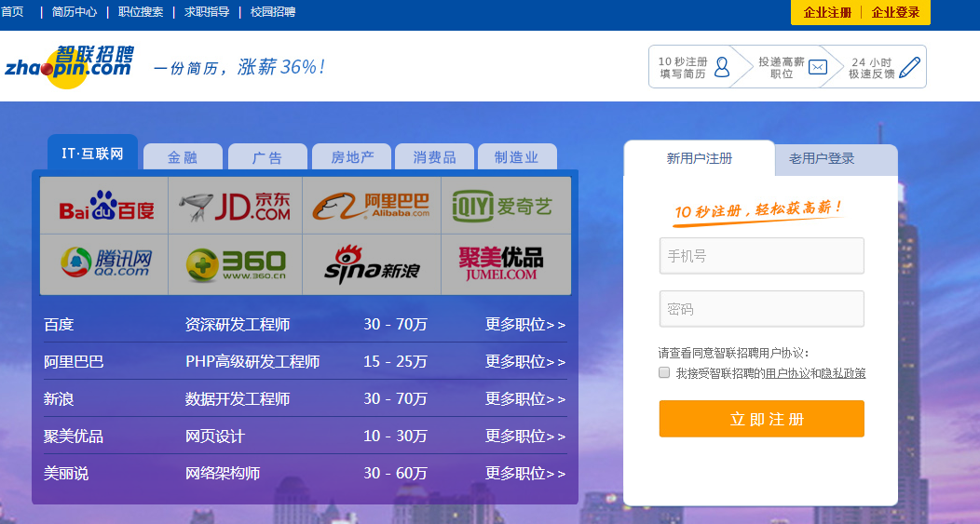This screenshot has width=980, height=524.
Task: Switch to the 房地产 industry tab
Action: 352,157
